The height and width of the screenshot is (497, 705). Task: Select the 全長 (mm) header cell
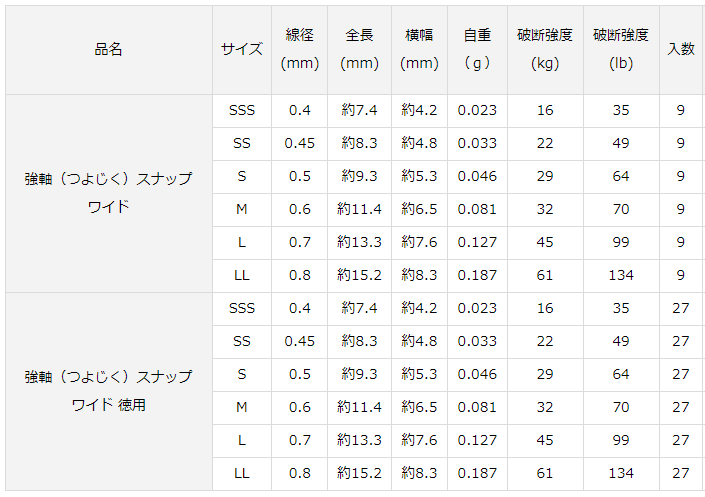[359, 49]
